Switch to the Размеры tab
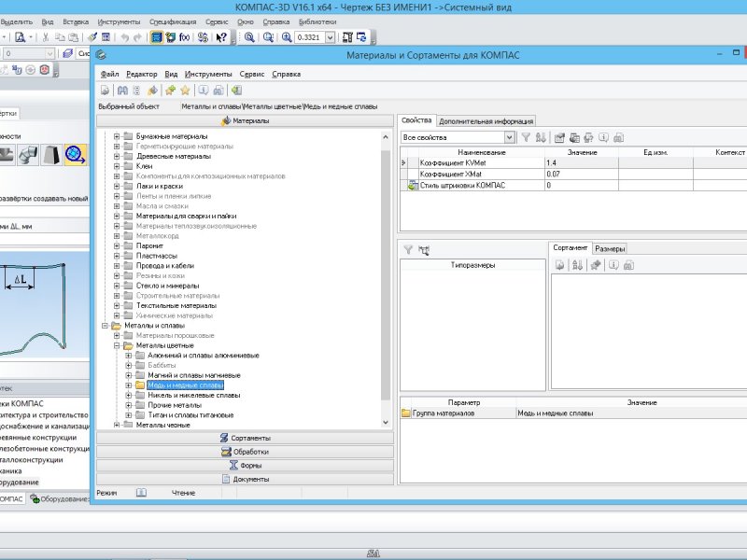The width and height of the screenshot is (747, 560). coord(610,248)
